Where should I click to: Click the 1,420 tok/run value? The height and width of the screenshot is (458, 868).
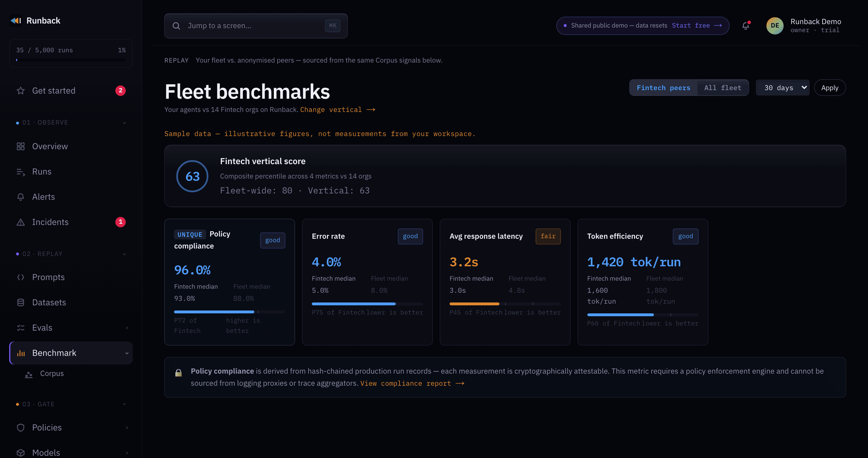(634, 262)
